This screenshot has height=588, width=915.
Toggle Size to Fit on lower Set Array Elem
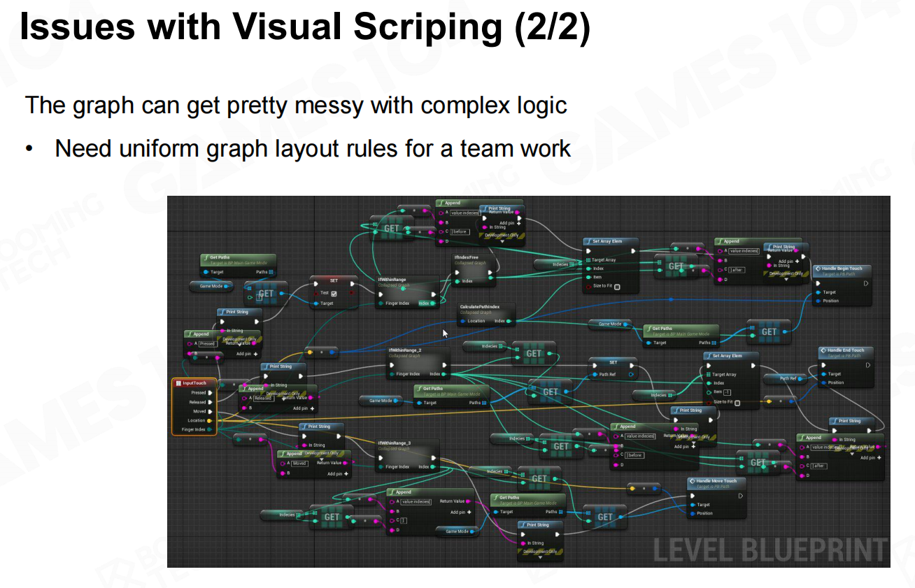pyautogui.click(x=737, y=402)
